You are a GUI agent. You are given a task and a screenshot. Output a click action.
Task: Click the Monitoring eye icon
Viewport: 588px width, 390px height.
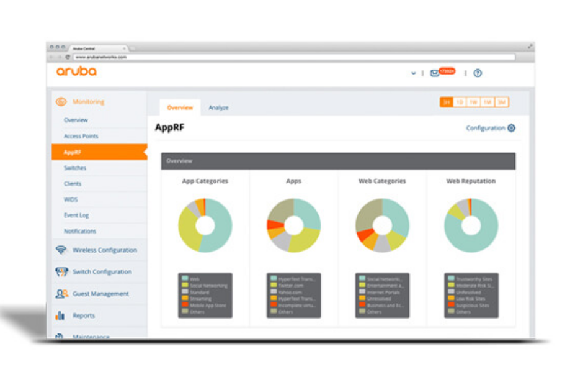(x=61, y=102)
